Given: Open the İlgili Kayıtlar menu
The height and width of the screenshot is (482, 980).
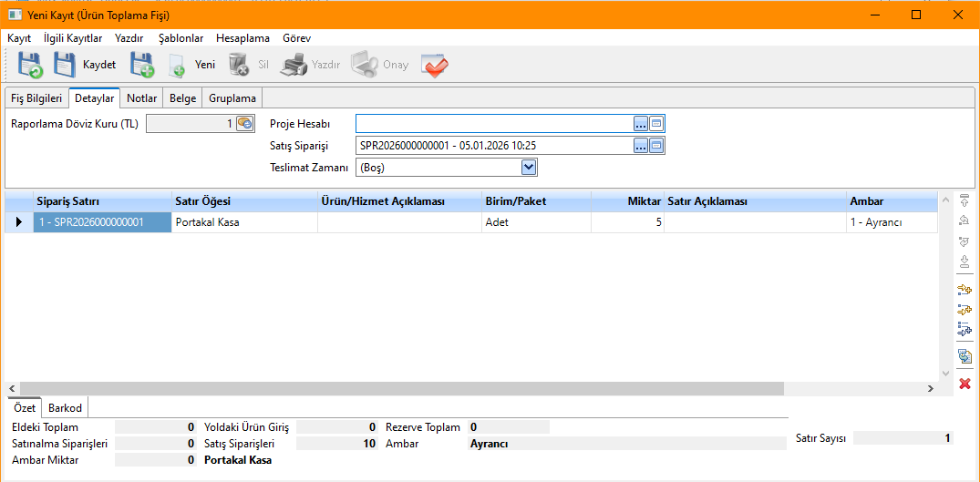Looking at the screenshot, I should tap(73, 38).
